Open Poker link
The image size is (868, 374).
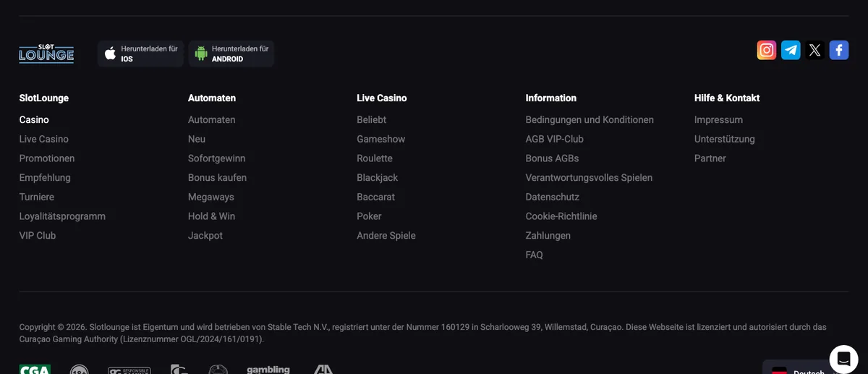369,216
